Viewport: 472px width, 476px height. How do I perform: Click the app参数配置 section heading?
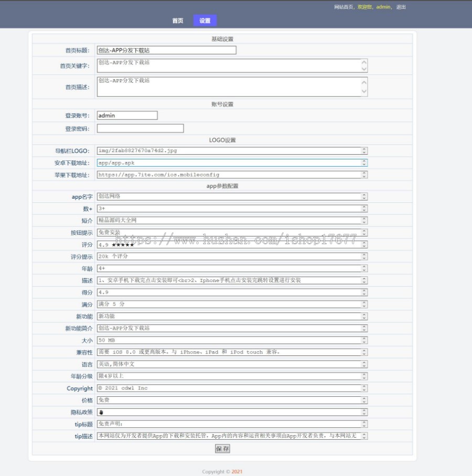coord(222,186)
